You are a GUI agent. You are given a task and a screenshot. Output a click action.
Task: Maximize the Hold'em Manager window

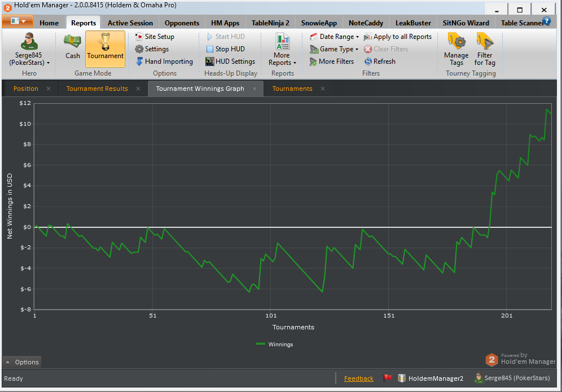pos(520,10)
